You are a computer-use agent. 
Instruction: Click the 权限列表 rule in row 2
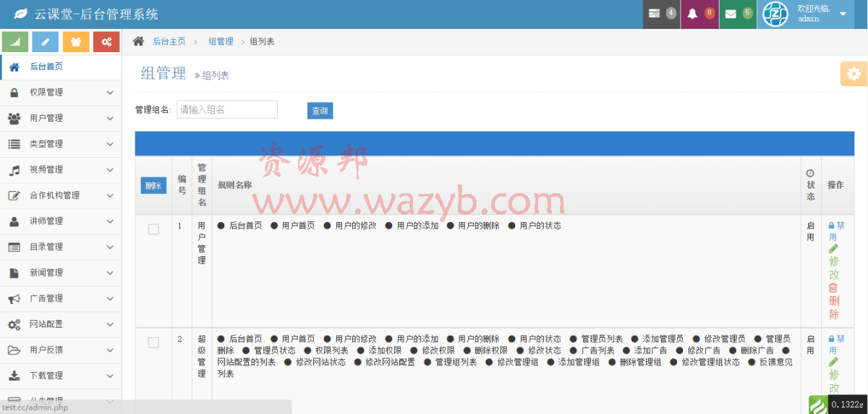coord(332,350)
